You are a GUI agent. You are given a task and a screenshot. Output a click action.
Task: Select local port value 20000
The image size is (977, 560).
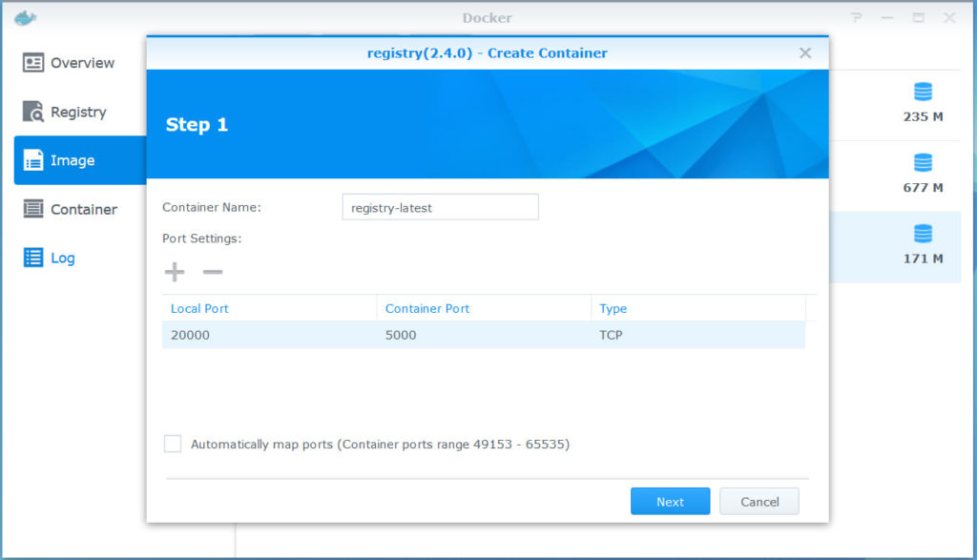190,335
